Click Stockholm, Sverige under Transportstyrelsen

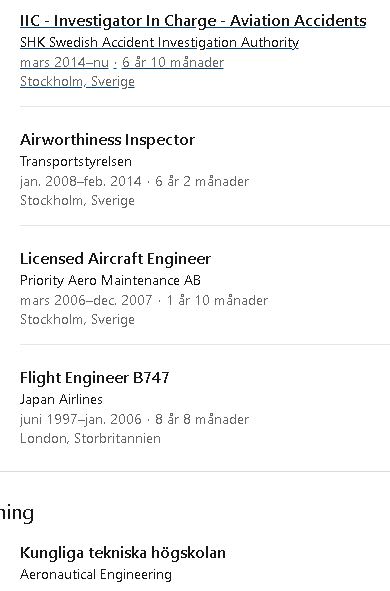pyautogui.click(x=77, y=201)
